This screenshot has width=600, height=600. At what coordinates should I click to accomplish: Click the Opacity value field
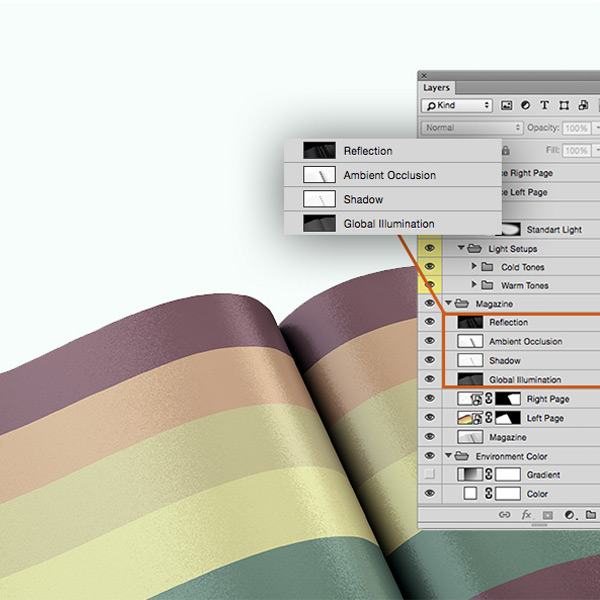click(x=576, y=128)
